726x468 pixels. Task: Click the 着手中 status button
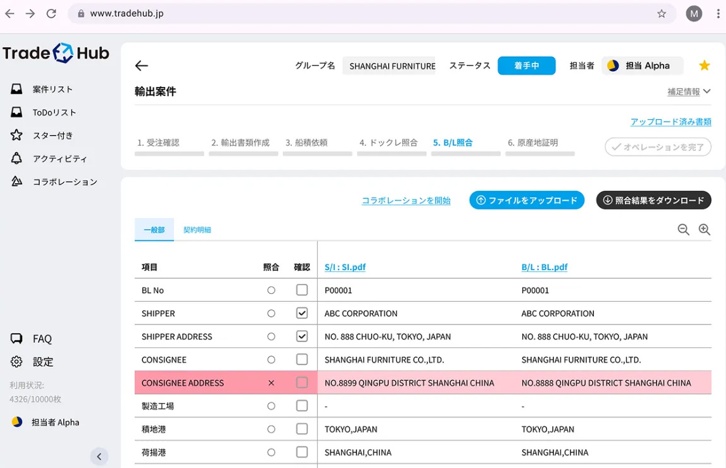526,66
